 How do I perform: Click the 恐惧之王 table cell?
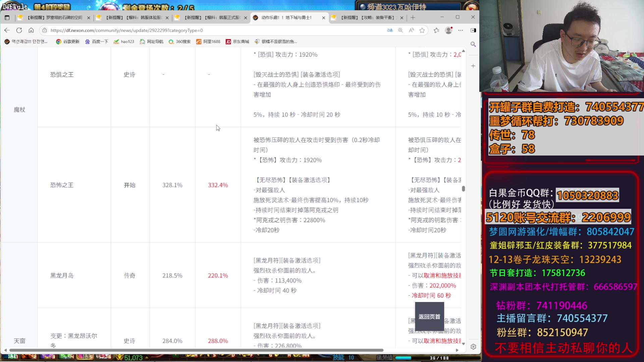pos(62,75)
